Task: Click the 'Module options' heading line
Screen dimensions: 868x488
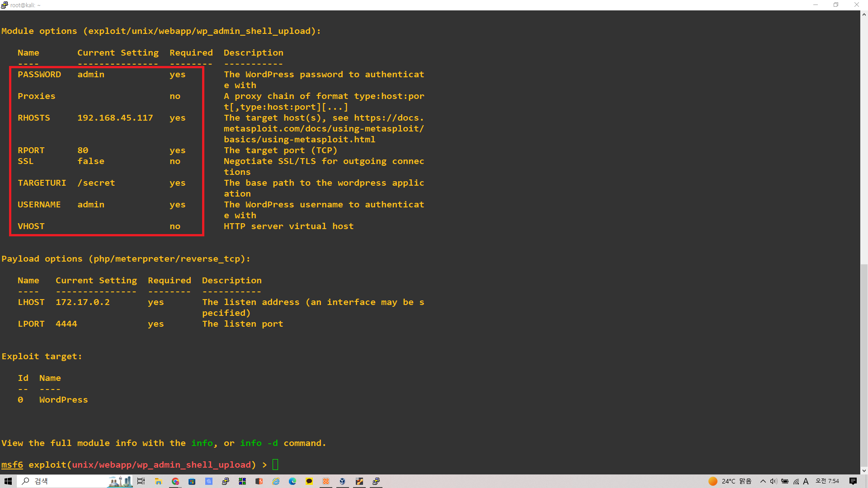Action: 161,31
